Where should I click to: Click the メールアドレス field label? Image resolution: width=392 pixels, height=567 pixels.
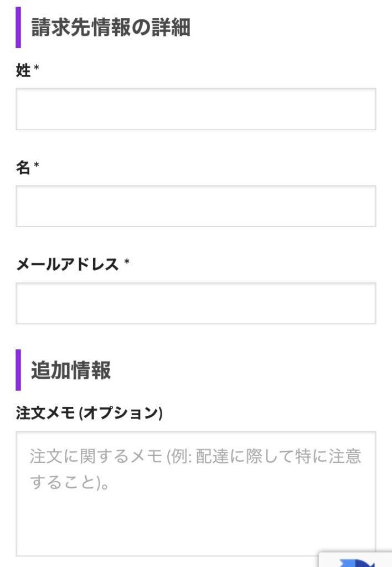click(67, 265)
